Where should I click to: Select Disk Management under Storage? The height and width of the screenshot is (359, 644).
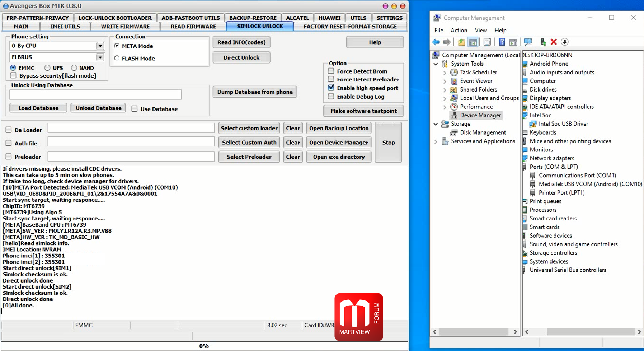click(483, 132)
